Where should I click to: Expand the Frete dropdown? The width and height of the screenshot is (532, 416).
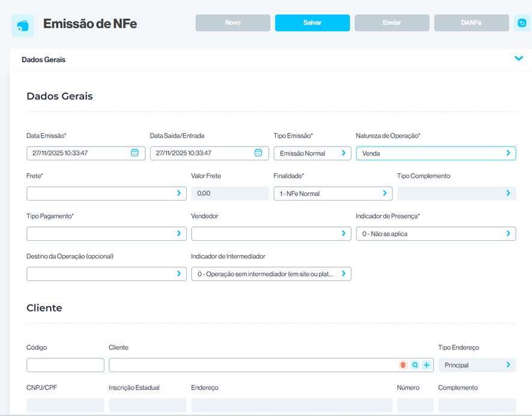106,193
